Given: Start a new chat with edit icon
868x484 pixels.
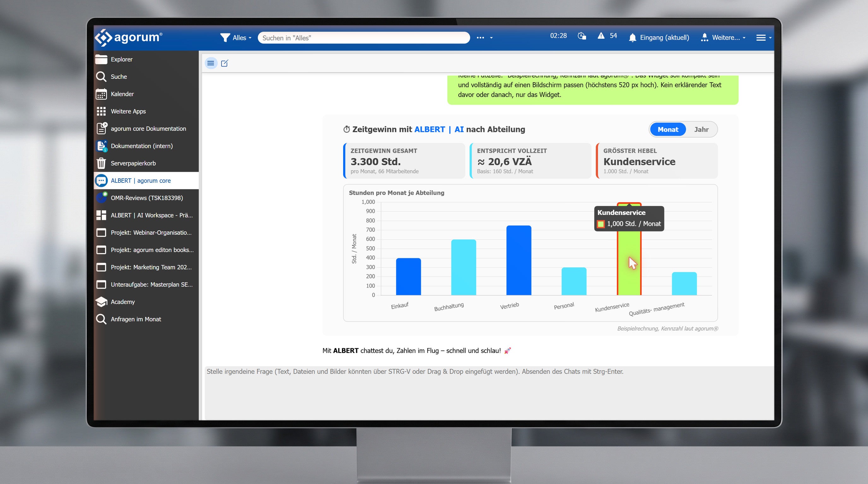Looking at the screenshot, I should (x=225, y=63).
